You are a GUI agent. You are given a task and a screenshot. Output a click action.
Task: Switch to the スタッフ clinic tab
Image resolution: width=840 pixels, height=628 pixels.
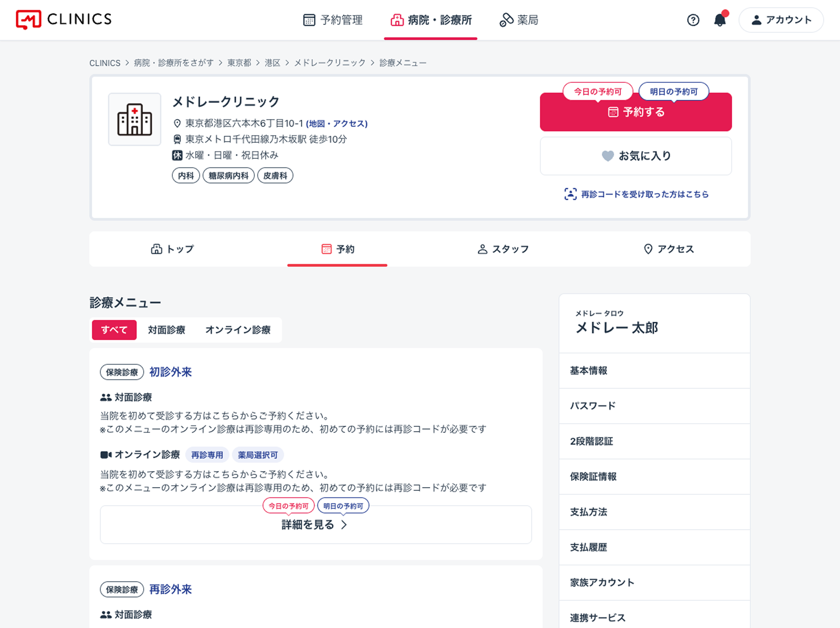[503, 249]
